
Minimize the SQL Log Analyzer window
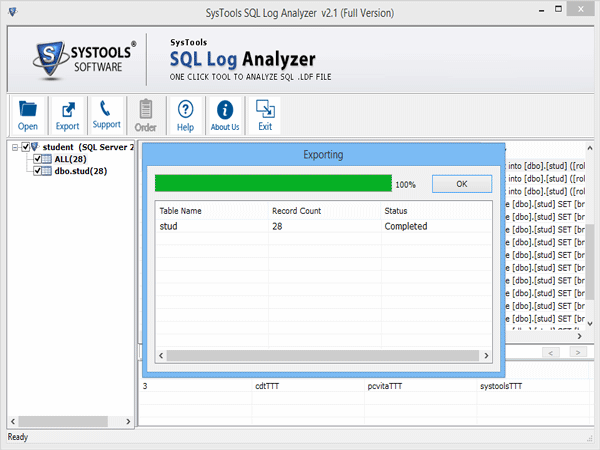coord(541,10)
